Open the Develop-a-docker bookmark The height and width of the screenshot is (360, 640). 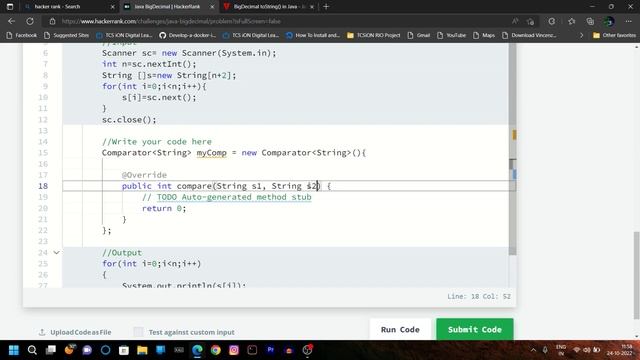tap(187, 35)
